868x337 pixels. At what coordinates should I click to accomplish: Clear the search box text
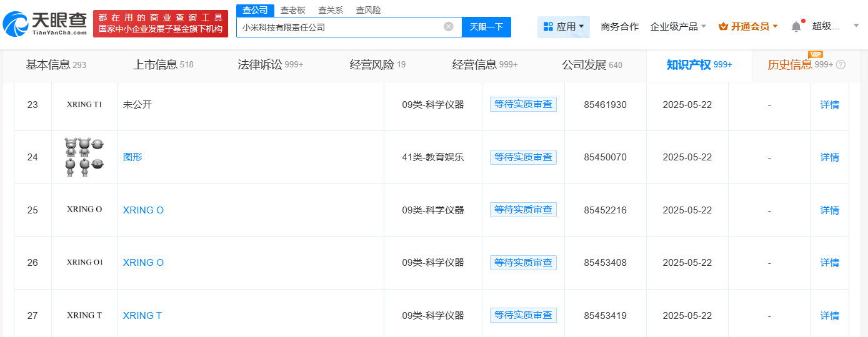point(449,27)
